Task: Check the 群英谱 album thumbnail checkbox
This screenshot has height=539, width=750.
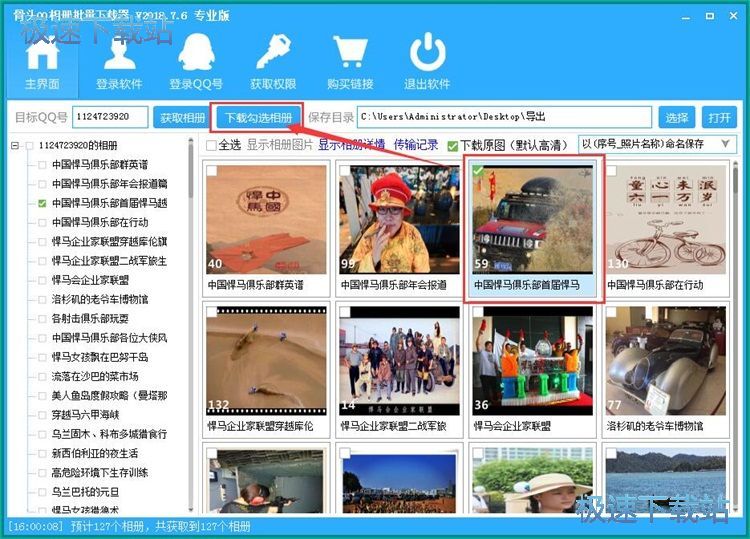Action: 211,171
